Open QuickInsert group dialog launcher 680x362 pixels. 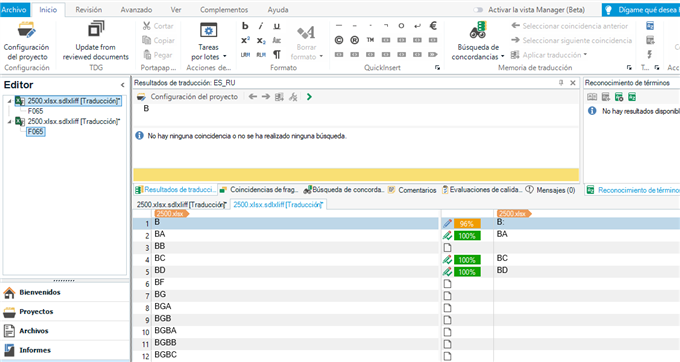click(437, 68)
